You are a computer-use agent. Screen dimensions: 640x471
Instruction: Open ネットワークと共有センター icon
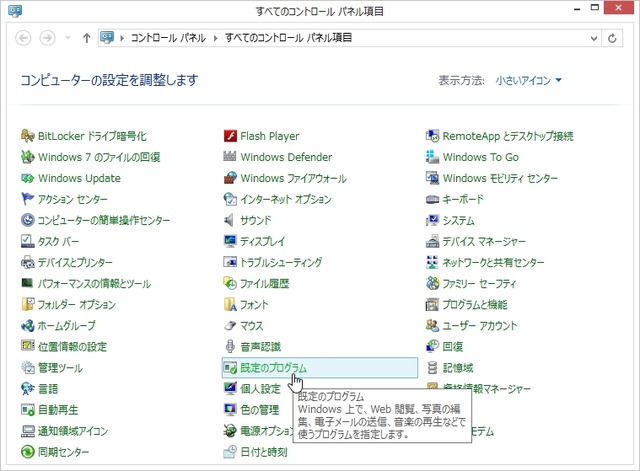click(x=432, y=262)
